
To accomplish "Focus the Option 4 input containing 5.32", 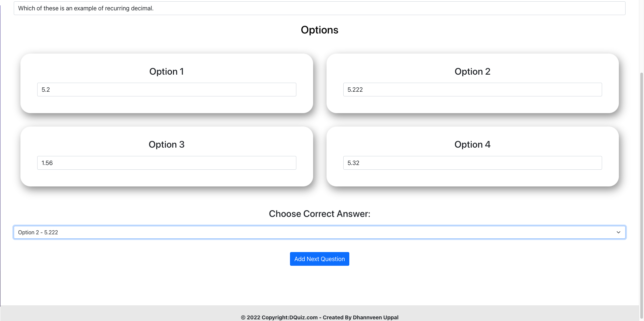I will tap(472, 163).
